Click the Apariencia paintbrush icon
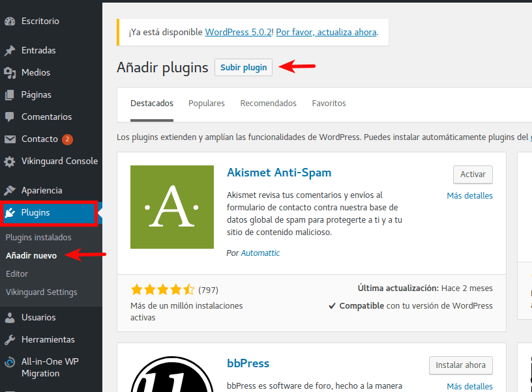 [10, 190]
